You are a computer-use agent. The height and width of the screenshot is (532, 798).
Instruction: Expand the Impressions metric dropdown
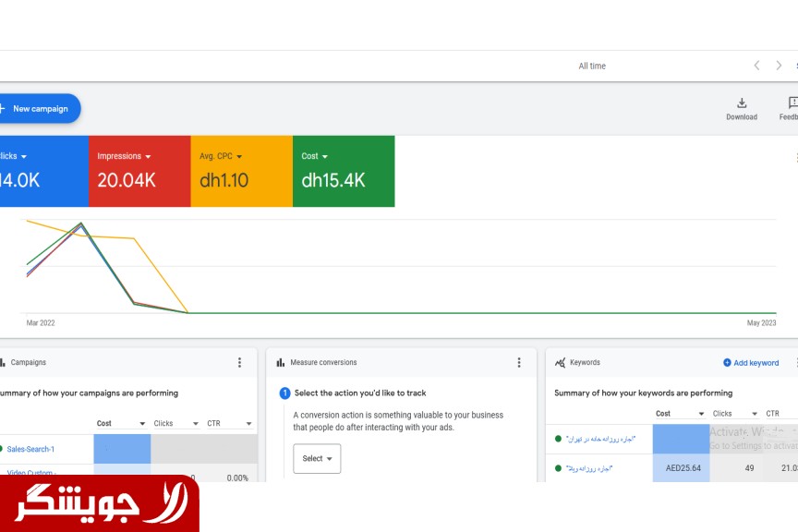148,157
